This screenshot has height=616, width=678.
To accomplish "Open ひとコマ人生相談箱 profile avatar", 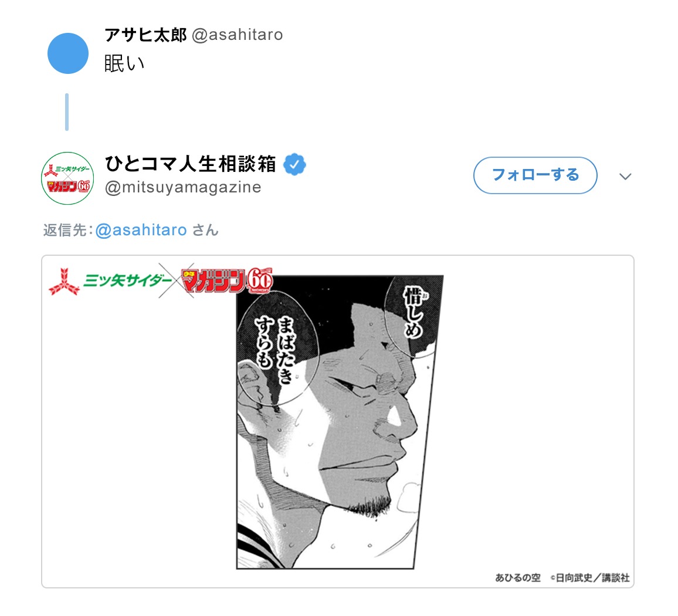I will pos(67,178).
